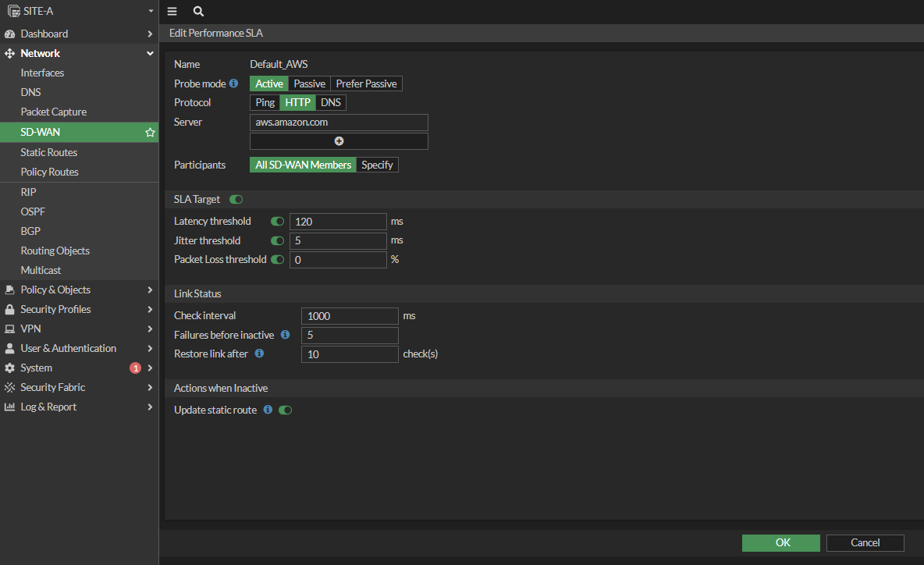This screenshot has width=924, height=565.
Task: Click the favorite star next to SD-WAN
Action: pos(150,133)
